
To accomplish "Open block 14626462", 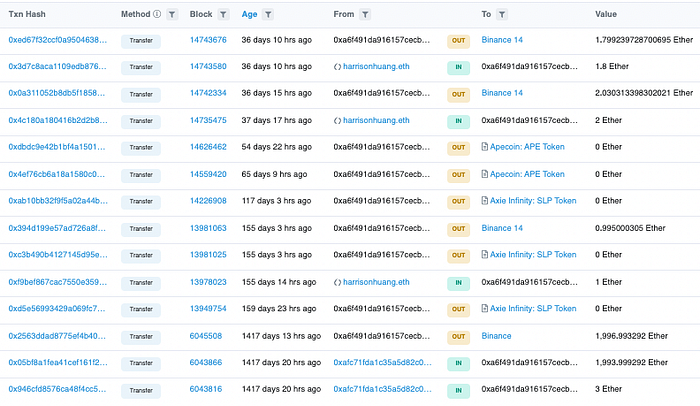I will (208, 146).
